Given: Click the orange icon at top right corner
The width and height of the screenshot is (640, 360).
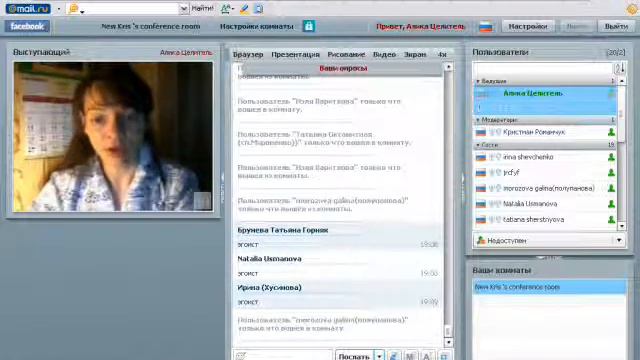Looking at the screenshot, I should pos(632,9).
